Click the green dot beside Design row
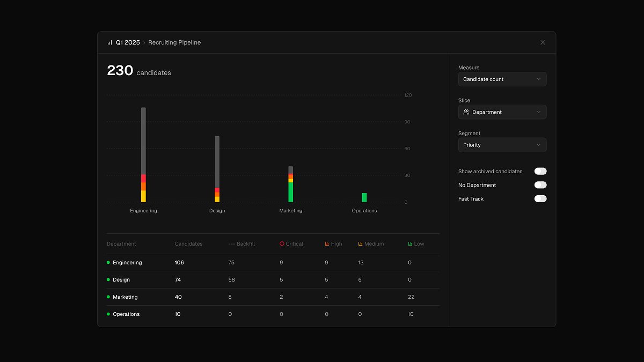Viewport: 644px width, 362px height. point(108,279)
